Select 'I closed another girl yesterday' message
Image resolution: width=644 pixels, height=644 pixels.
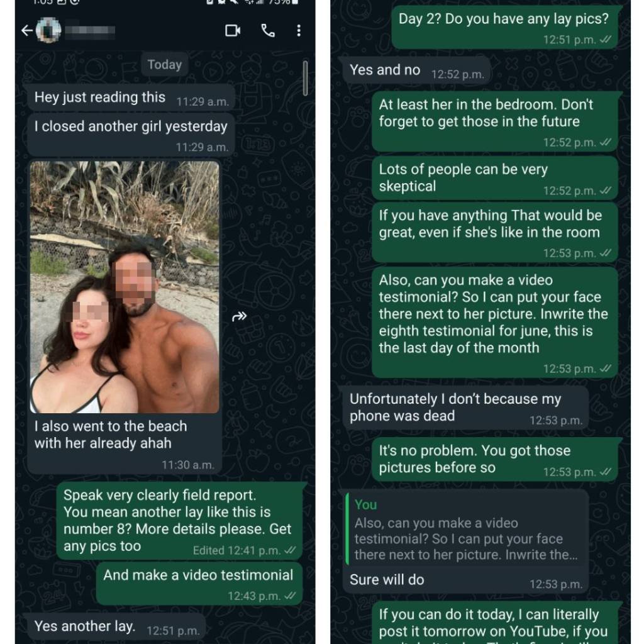click(x=131, y=135)
